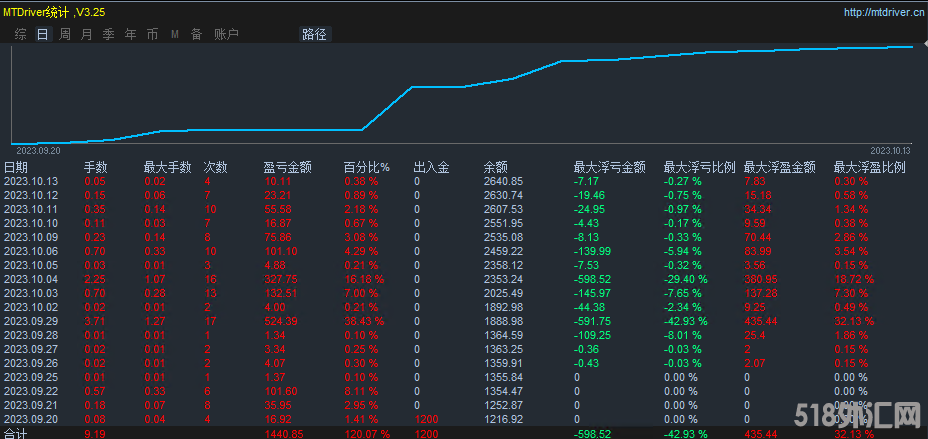Open the 年 yearly statistics tab
Screen dimensions: 928x439
click(130, 34)
